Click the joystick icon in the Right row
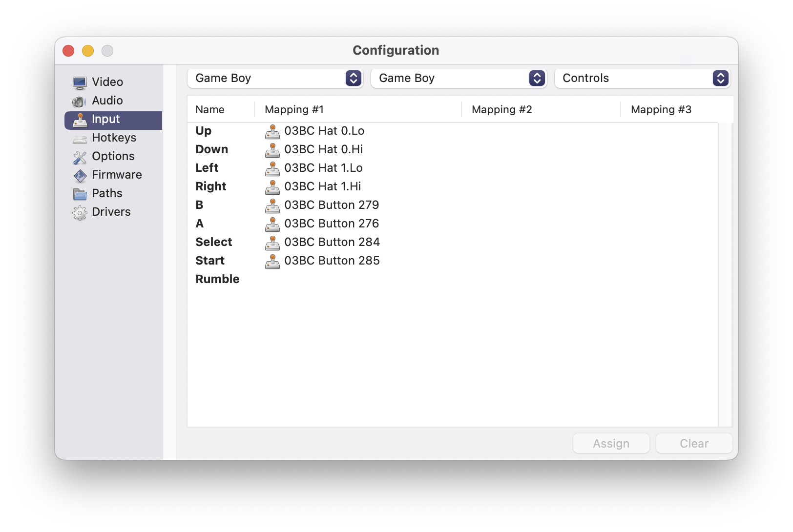Image resolution: width=793 pixels, height=532 pixels. click(x=272, y=187)
